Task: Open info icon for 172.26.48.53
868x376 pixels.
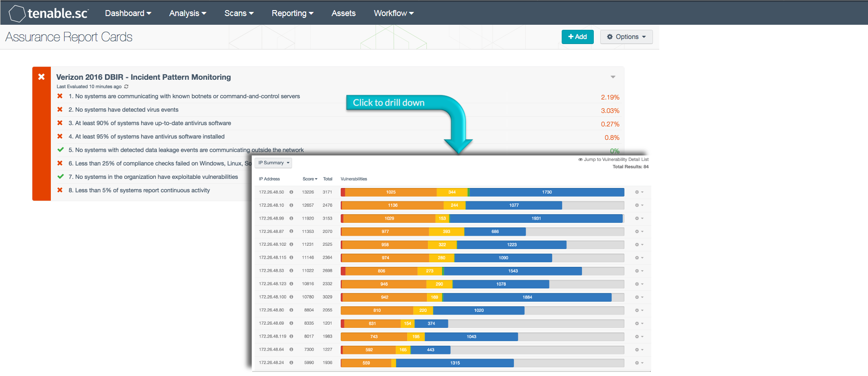Action: click(291, 271)
